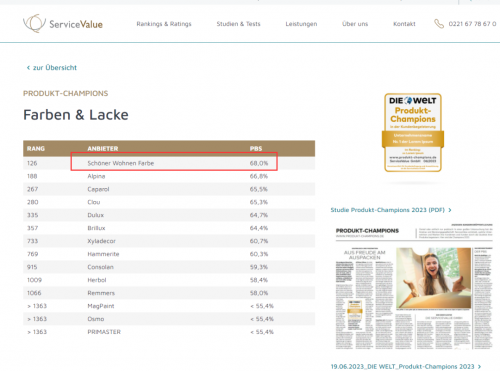Open Studie Produkt-Champions 2023 PDF link

click(x=388, y=210)
